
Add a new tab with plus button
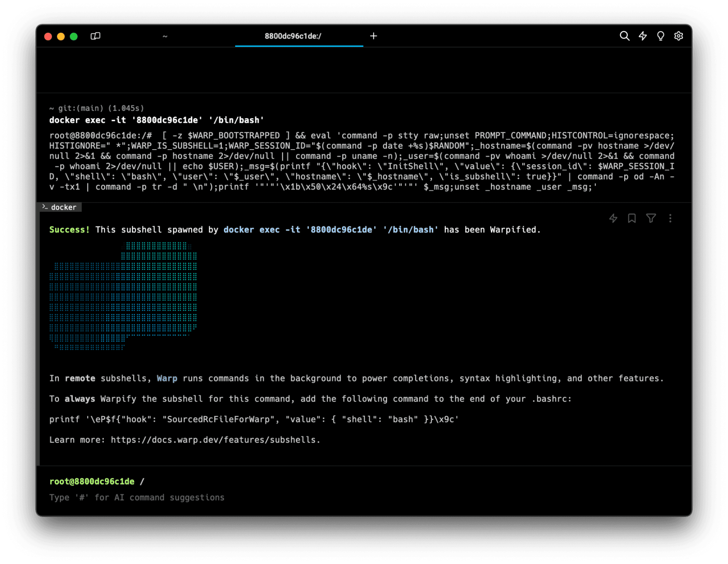[373, 36]
